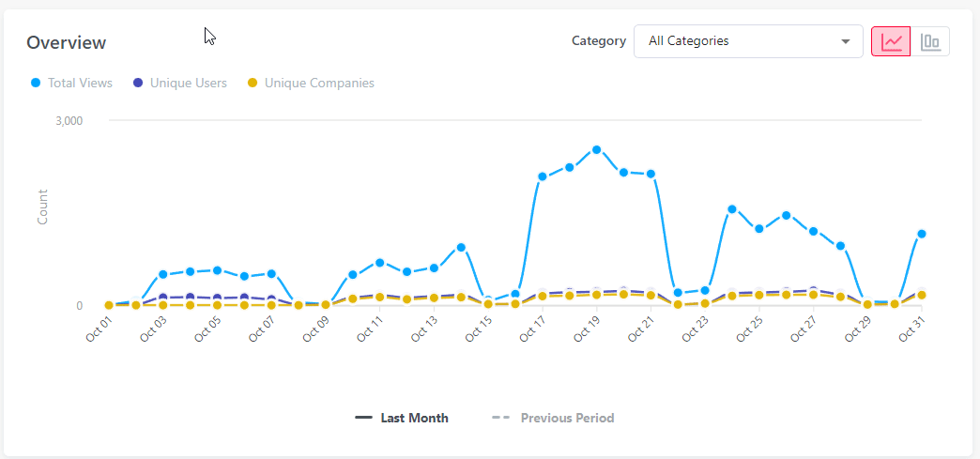Click the Total Views data point on Oct 03

pyautogui.click(x=162, y=274)
